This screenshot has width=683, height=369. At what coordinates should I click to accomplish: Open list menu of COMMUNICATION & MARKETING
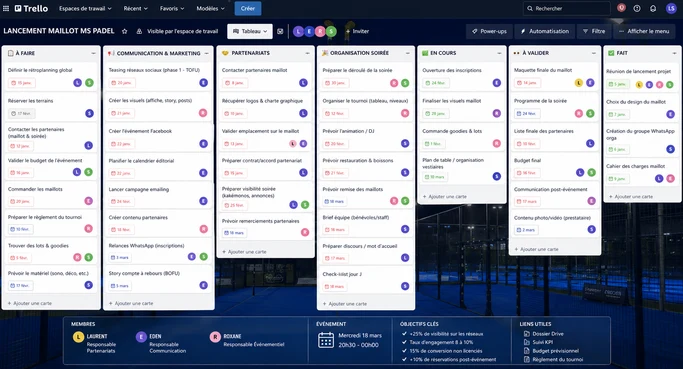tap(206, 53)
